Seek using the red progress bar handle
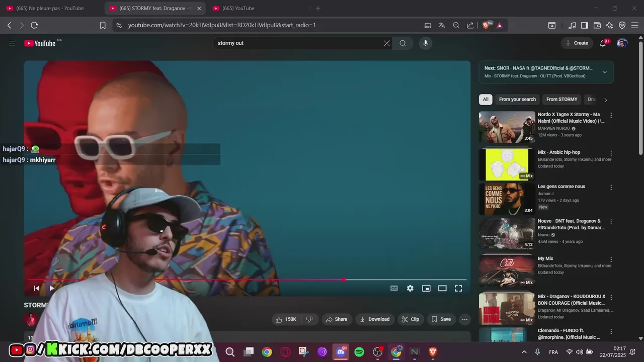The height and width of the screenshot is (362, 644). point(344,280)
